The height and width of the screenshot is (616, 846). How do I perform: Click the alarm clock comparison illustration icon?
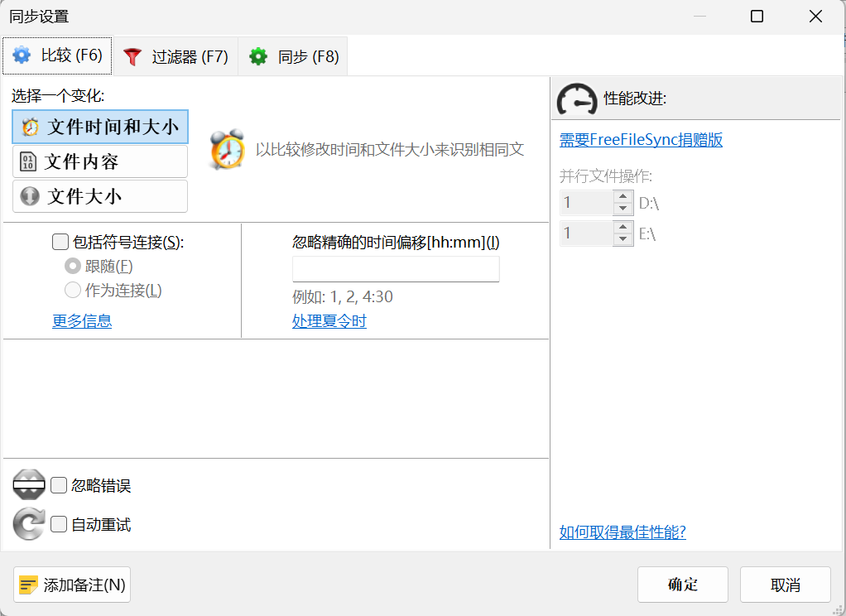tap(228, 152)
